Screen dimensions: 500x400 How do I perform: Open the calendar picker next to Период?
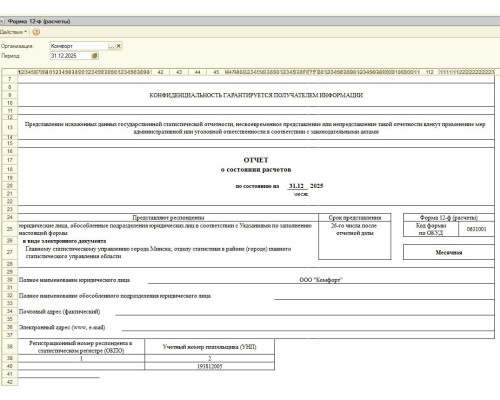tap(95, 56)
